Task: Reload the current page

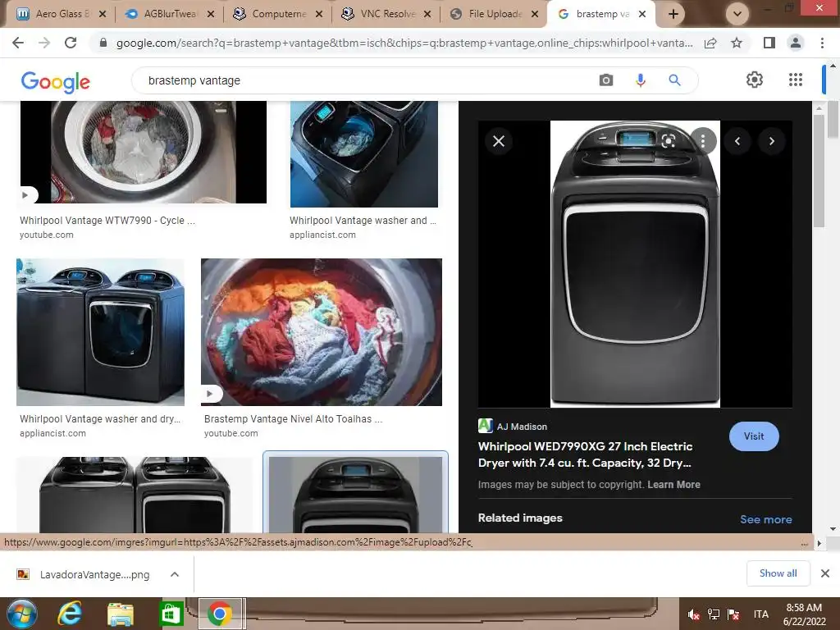Action: [x=71, y=43]
